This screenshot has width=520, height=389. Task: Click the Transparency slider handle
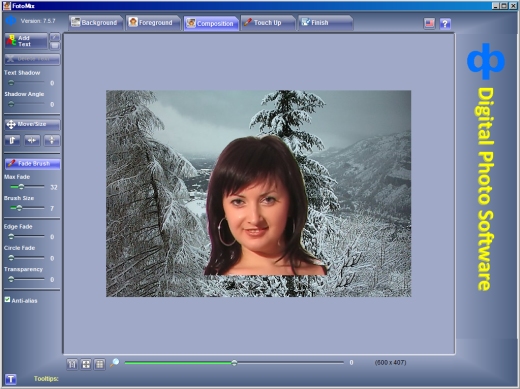point(11,279)
